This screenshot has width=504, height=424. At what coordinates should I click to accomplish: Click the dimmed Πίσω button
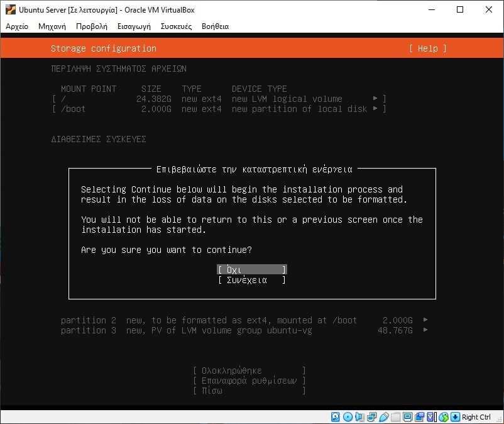pyautogui.click(x=249, y=391)
